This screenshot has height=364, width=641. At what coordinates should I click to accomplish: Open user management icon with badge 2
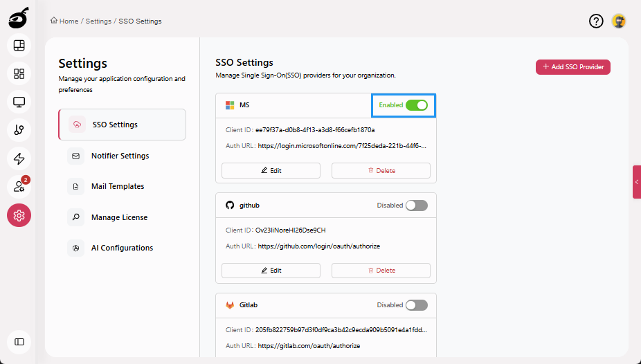coord(19,187)
